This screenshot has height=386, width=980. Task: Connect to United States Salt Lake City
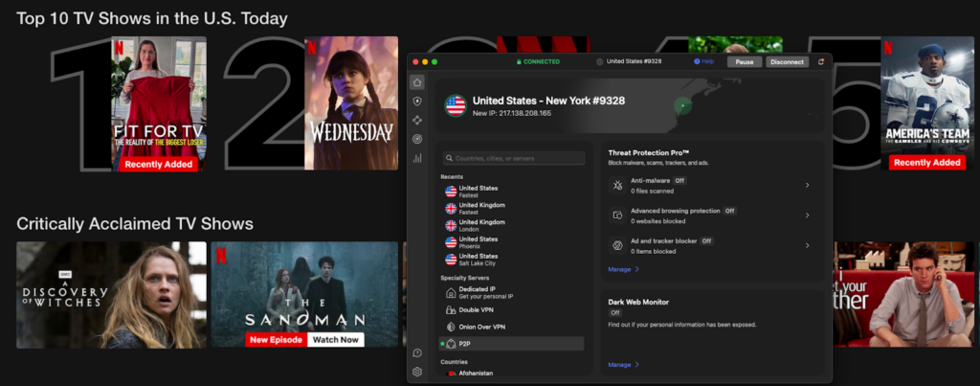pos(513,260)
